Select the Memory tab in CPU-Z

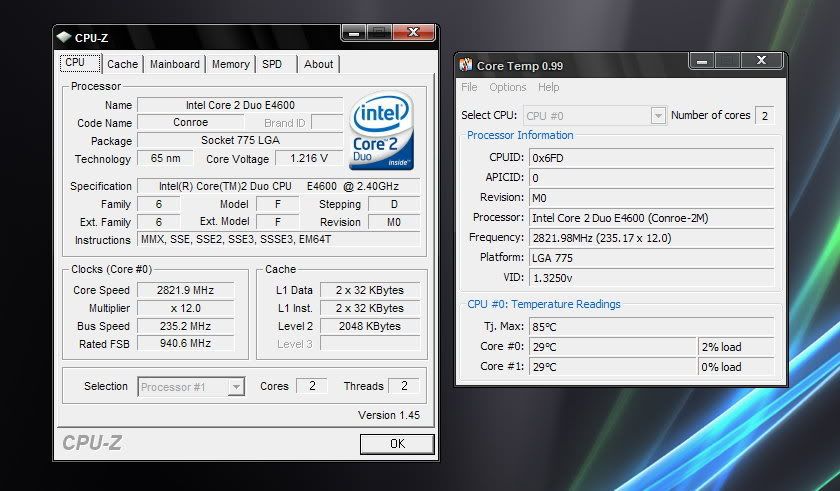[x=230, y=64]
